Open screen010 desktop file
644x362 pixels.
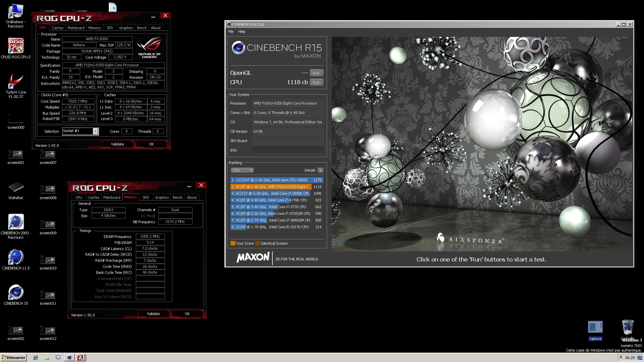48,262
